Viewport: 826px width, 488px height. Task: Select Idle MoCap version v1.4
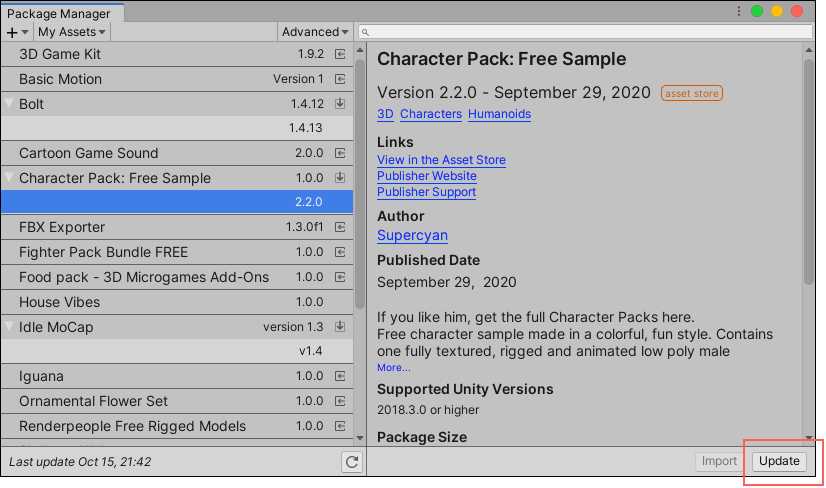tap(177, 351)
